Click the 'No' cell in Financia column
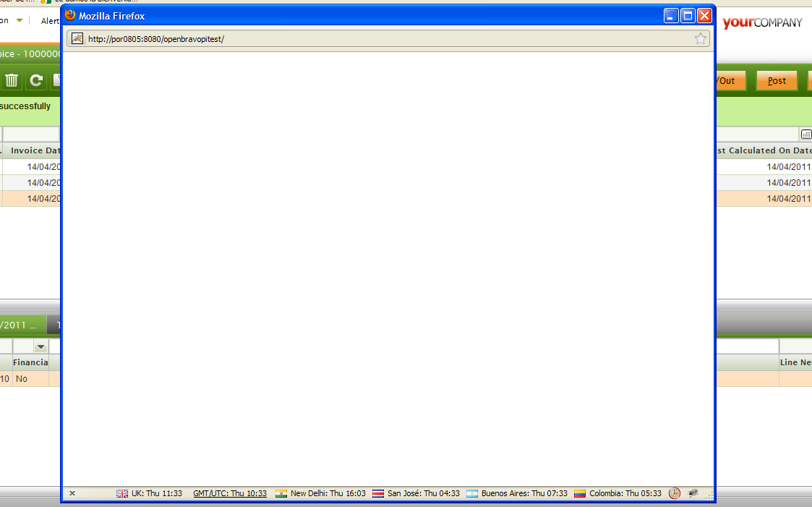Screen dimensions: 812x507 [x=30, y=378]
